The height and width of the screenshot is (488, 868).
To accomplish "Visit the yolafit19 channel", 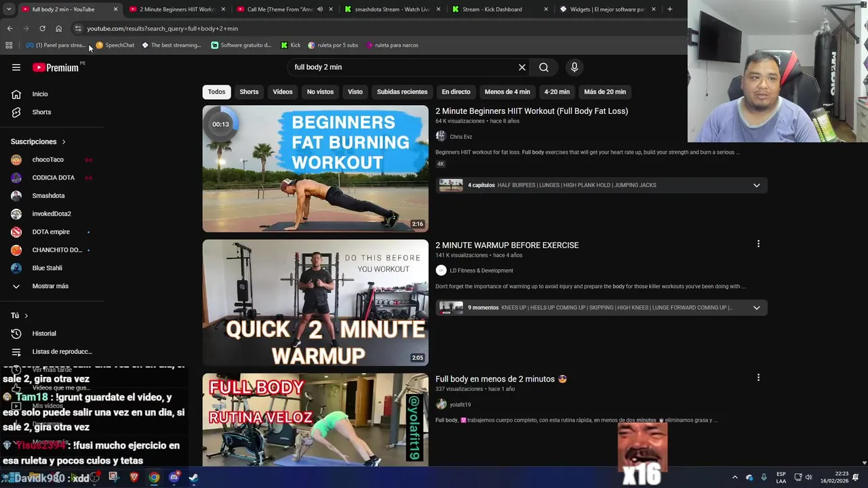I will pos(460,405).
